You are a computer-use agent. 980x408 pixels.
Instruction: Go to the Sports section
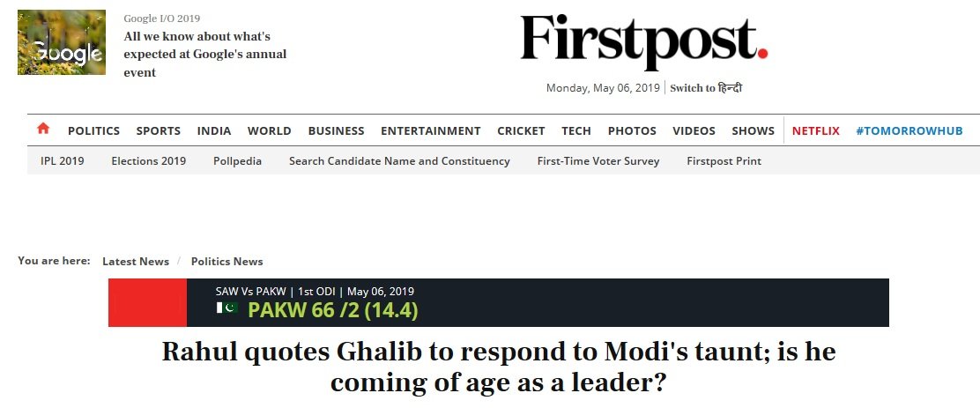(x=158, y=130)
